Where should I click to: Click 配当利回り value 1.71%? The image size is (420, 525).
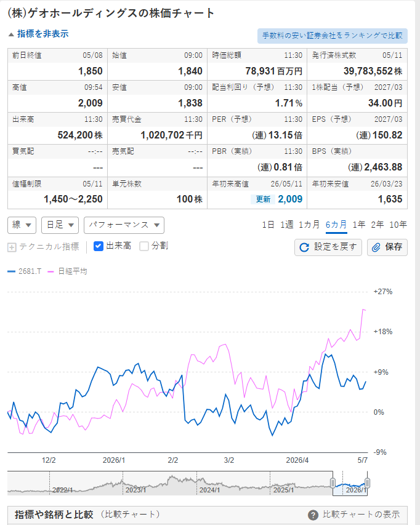(x=289, y=103)
